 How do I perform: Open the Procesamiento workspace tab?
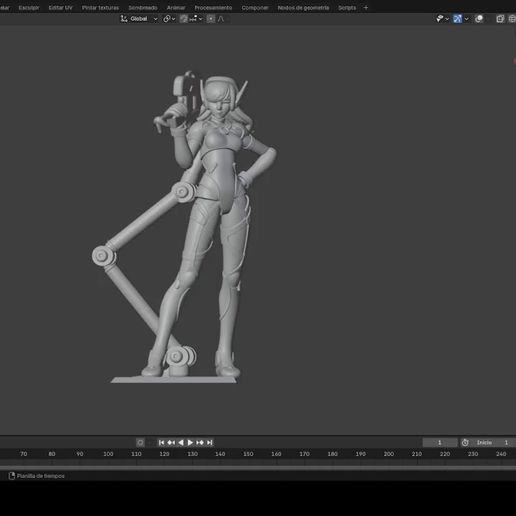click(213, 8)
